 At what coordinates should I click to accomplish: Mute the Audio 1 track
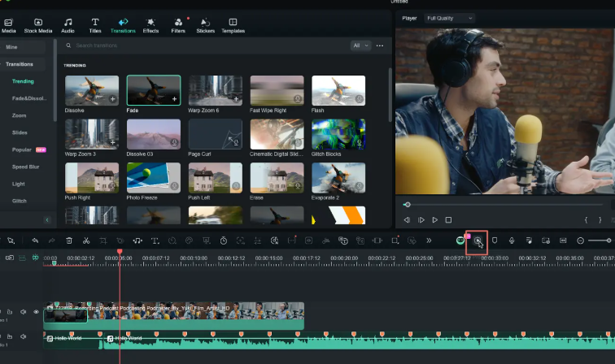tap(23, 336)
